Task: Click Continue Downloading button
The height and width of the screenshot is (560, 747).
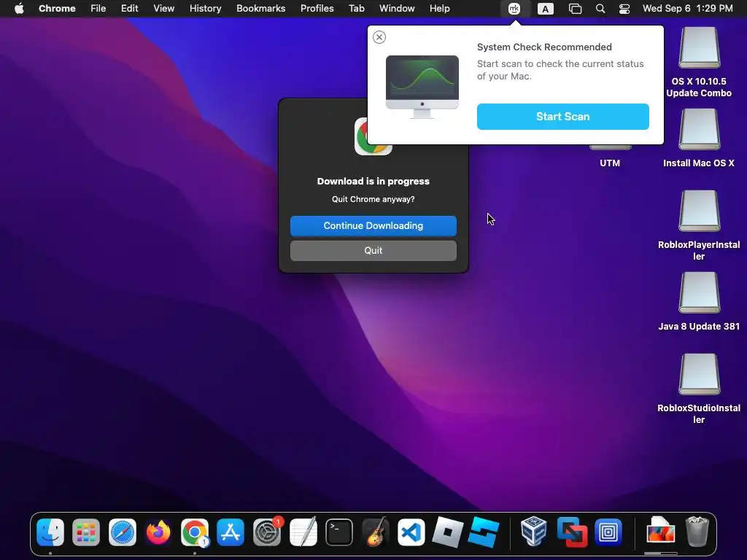Action: click(x=373, y=226)
